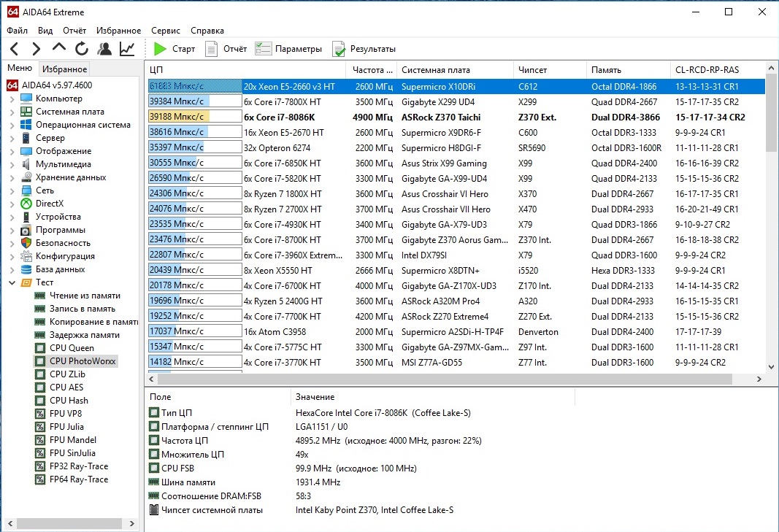Open the Файл menu
Image resolution: width=779 pixels, height=532 pixels.
[18, 31]
